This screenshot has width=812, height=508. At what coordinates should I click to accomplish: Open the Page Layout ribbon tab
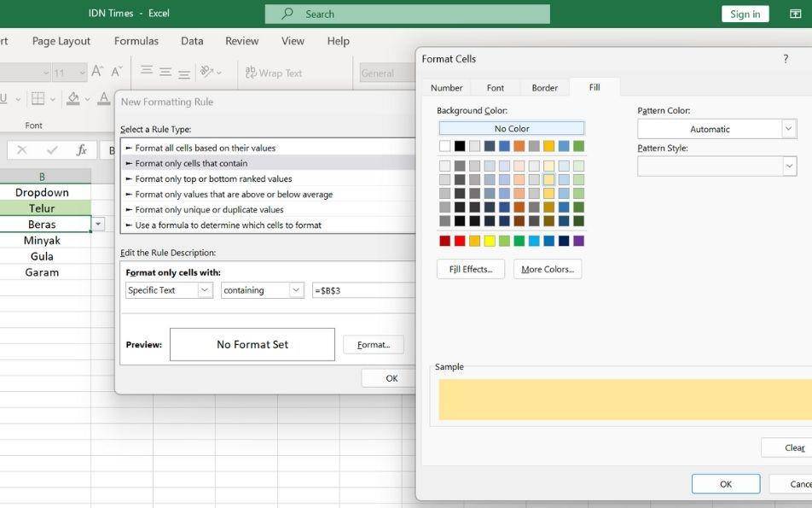coord(61,41)
